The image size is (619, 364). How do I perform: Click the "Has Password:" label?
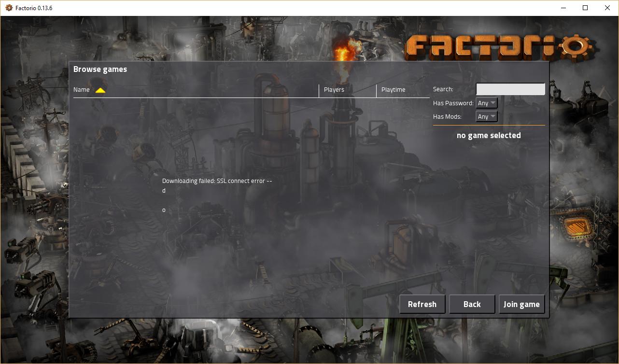[453, 103]
